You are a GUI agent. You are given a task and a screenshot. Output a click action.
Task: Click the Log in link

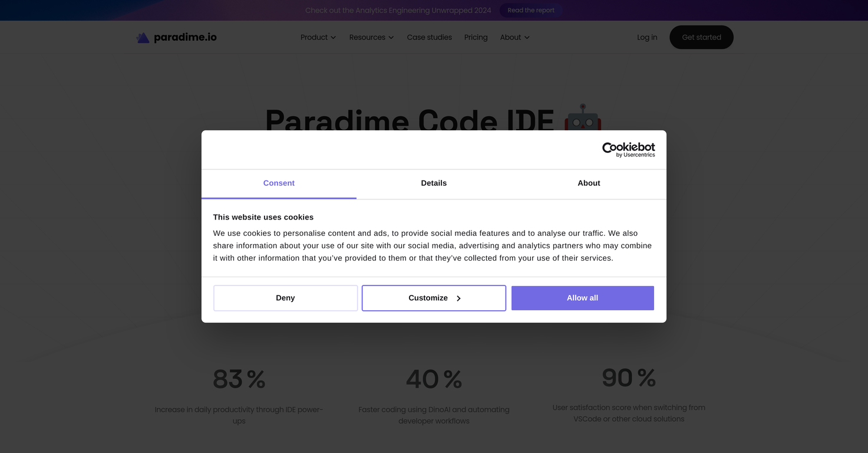[647, 37]
